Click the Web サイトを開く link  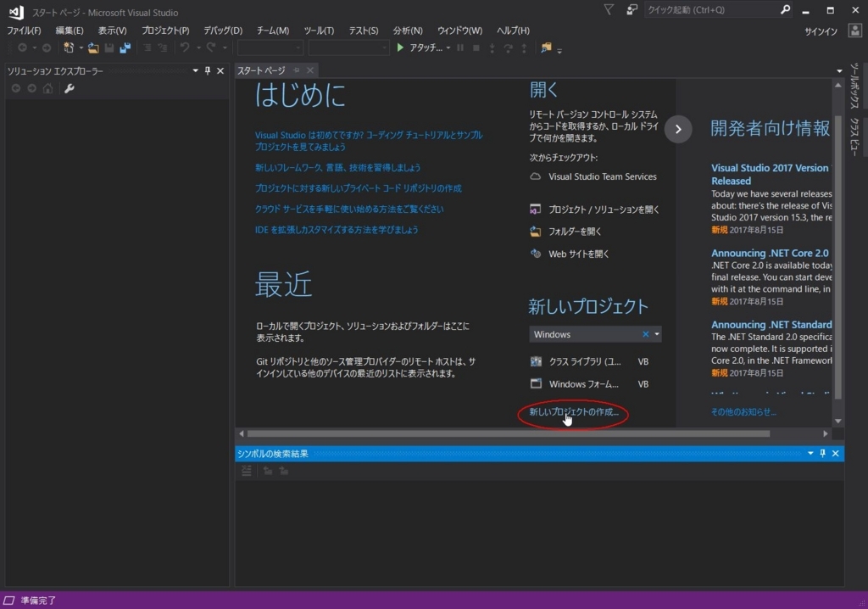click(578, 254)
